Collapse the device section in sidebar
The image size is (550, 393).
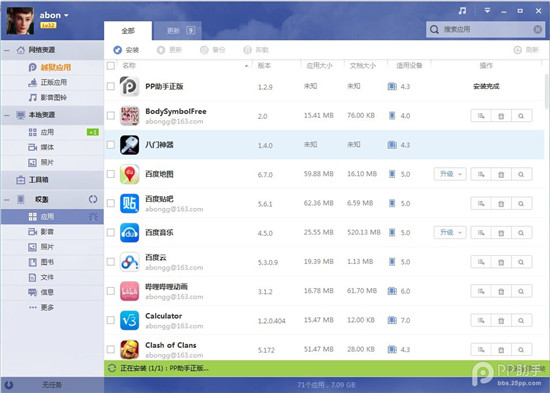[x=7, y=200]
